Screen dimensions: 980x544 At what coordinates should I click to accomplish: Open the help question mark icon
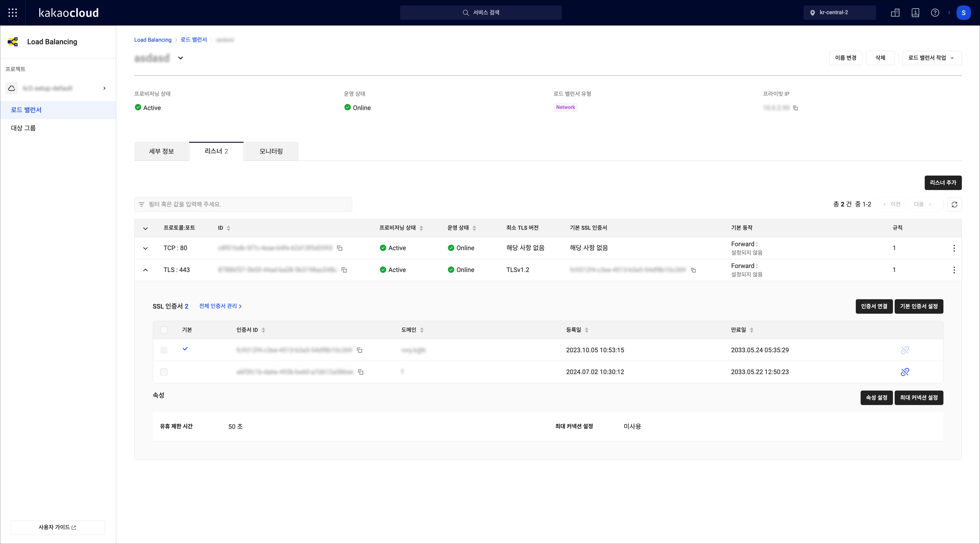[x=935, y=13]
